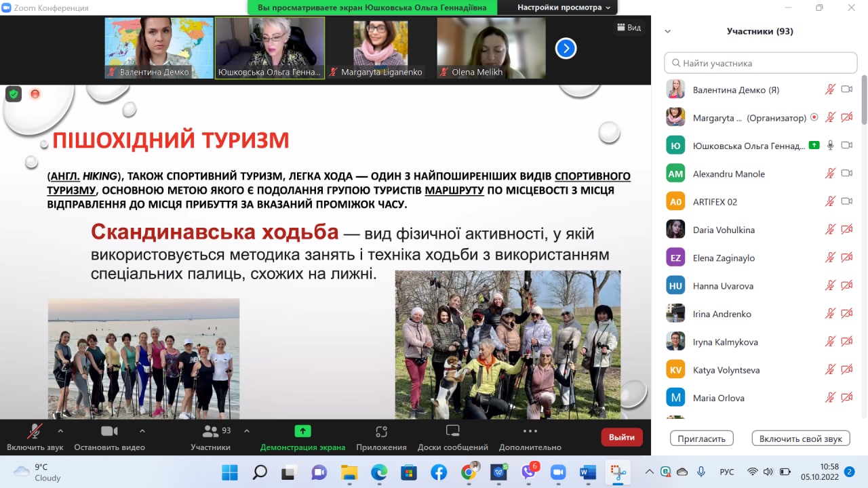Open the Настройки просмотра dropdown
This screenshot has width=868, height=488.
(x=564, y=7)
